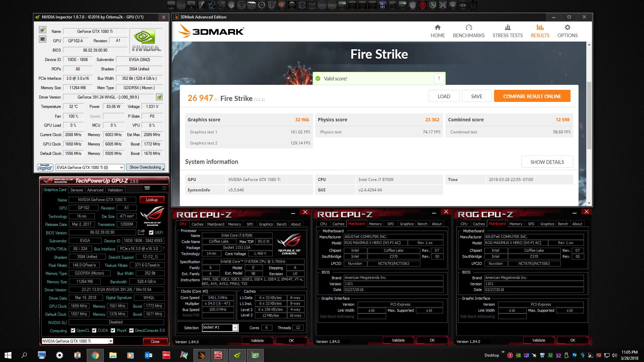
Task: Open Validation tab in GPU-Z
Action: (x=115, y=190)
